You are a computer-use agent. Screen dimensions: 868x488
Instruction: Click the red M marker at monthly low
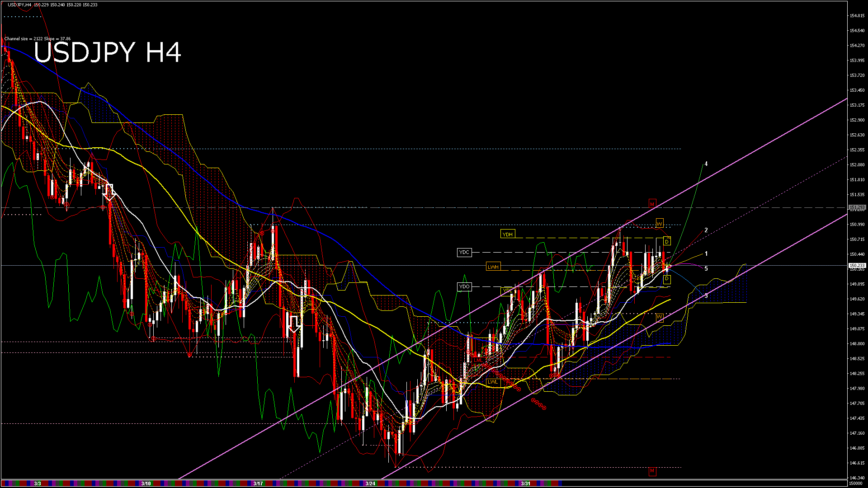click(652, 471)
